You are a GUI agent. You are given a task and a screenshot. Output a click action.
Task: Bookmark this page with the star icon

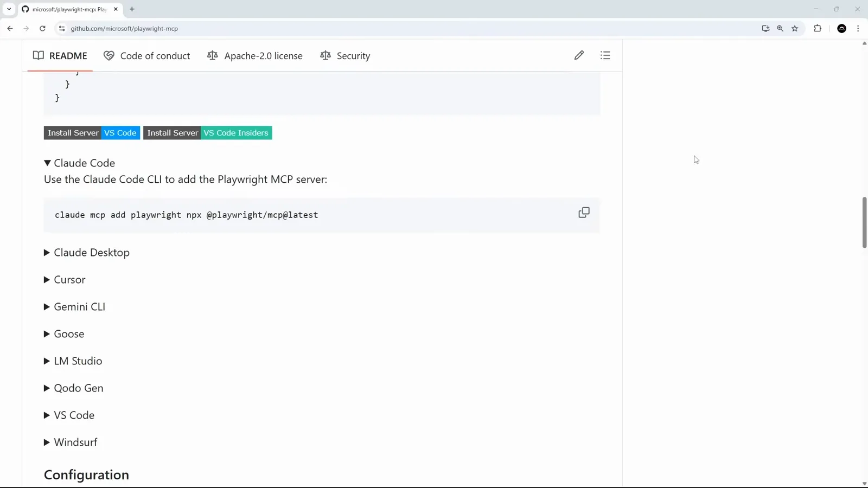(795, 28)
